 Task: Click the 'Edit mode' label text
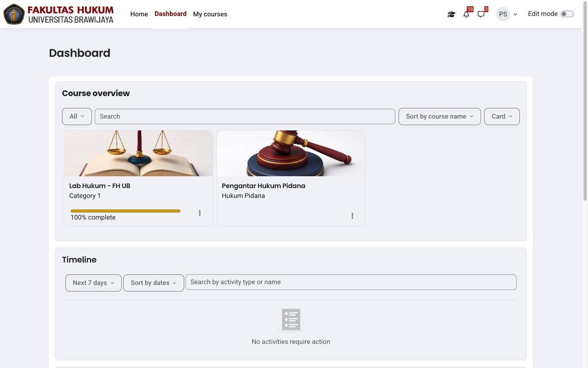543,14
